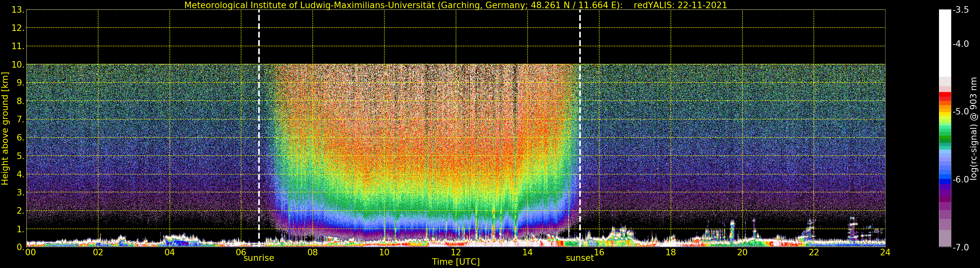This screenshot has height=268, width=980.
Task: Click the height axis tick label '9.'
Action: click(20, 83)
